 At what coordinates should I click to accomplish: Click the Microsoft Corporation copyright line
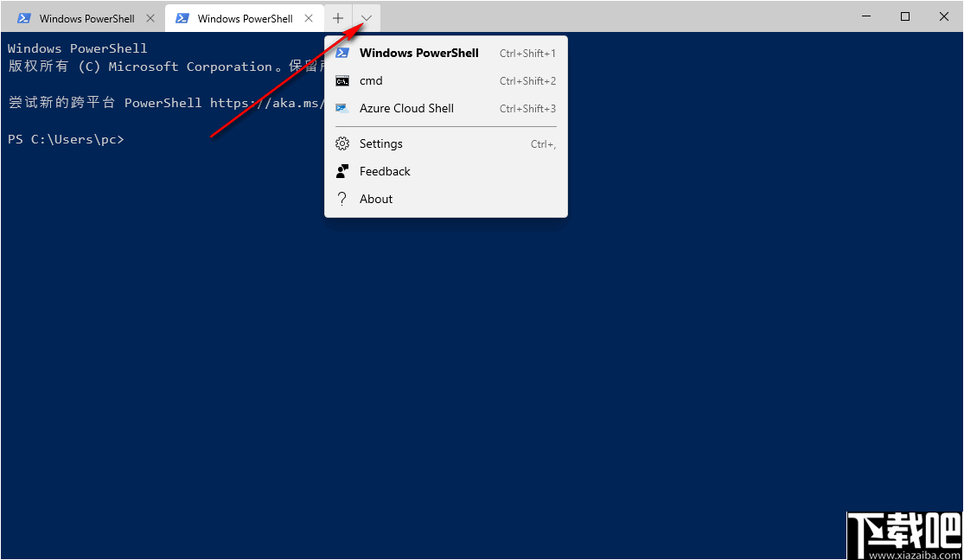166,67
